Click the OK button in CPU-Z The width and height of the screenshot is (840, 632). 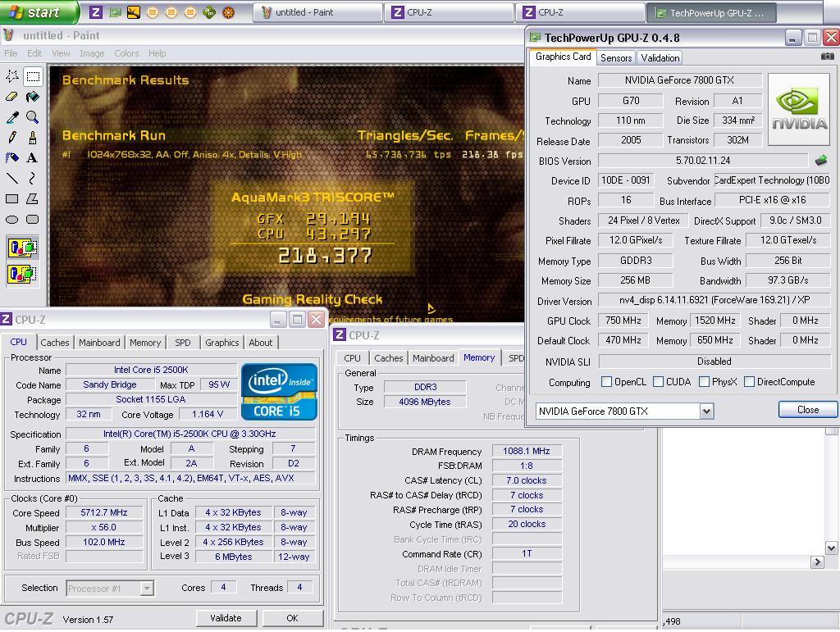(292, 618)
